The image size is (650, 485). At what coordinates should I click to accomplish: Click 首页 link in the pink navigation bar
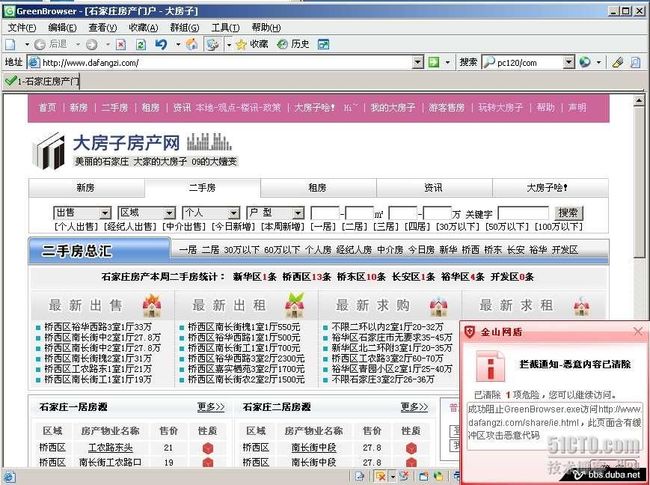tap(47, 108)
